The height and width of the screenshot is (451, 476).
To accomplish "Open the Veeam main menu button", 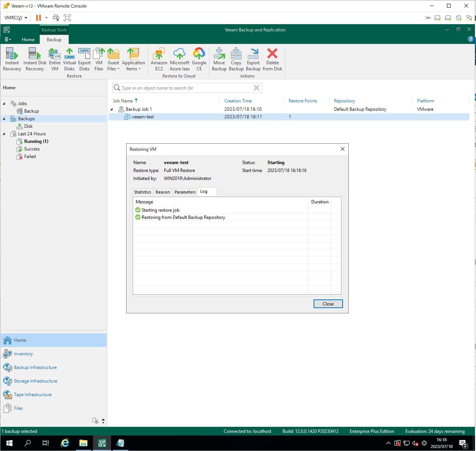I will 8,40.
